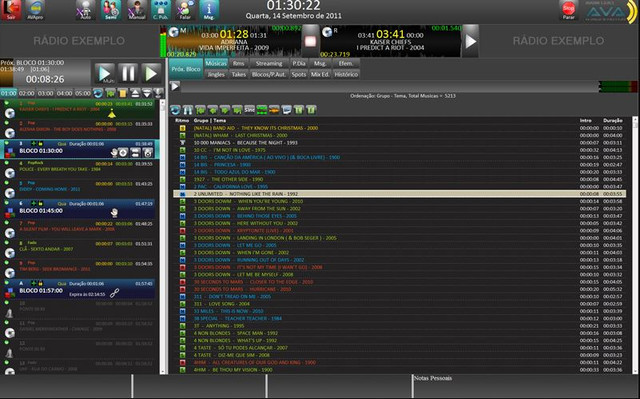
Task: Open the Streaming tab
Action: click(269, 63)
